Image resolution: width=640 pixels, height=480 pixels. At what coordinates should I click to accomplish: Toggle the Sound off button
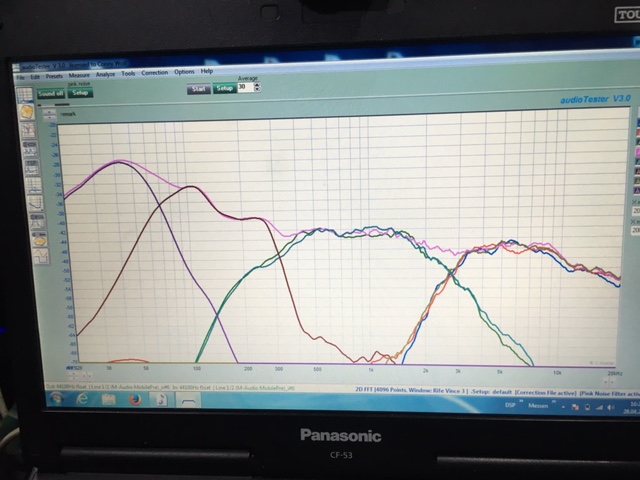coord(50,93)
